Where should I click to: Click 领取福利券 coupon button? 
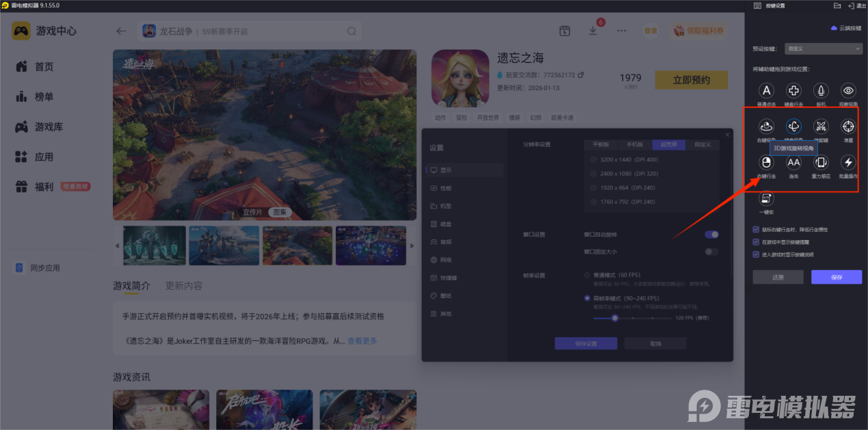click(699, 31)
